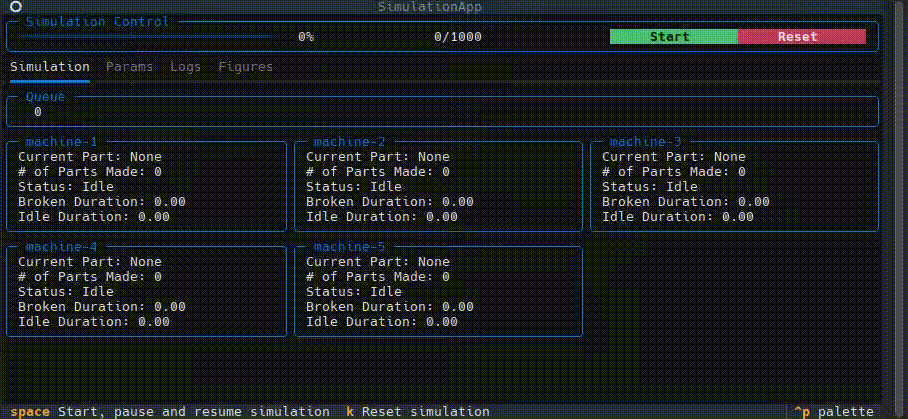Click machine-5 Broken Duration line
This screenshot has width=908, height=419.
click(390, 307)
